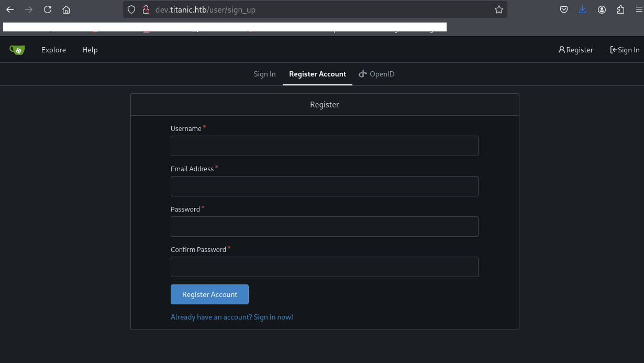The height and width of the screenshot is (363, 644).
Task: Bookmark this page with the star icon
Action: [x=498, y=9]
